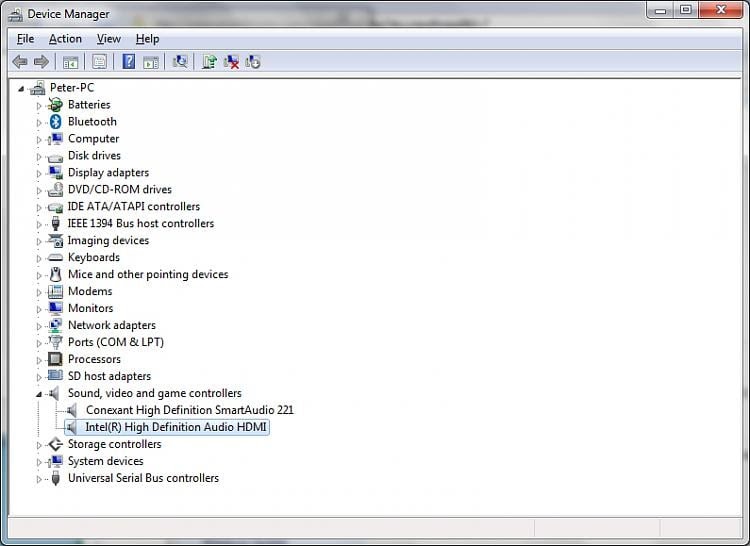The image size is (750, 546).
Task: Select the Modems label
Action: click(90, 291)
